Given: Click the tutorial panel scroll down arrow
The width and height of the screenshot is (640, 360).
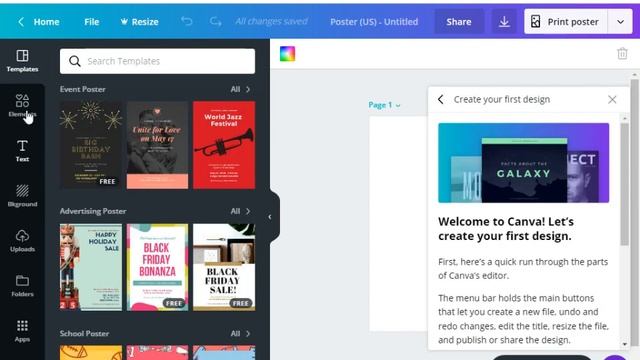Looking at the screenshot, I should (x=624, y=344).
